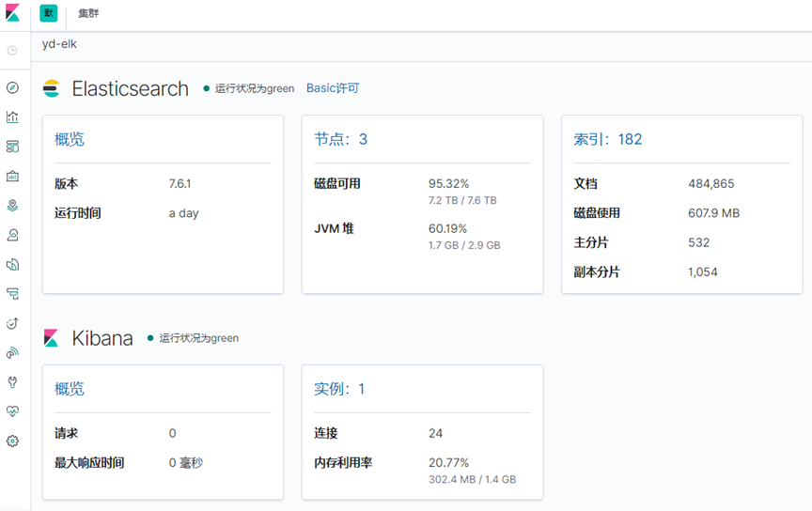The height and width of the screenshot is (511, 812).
Task: Open Machine Learning icon in sidebar
Action: [x=12, y=235]
